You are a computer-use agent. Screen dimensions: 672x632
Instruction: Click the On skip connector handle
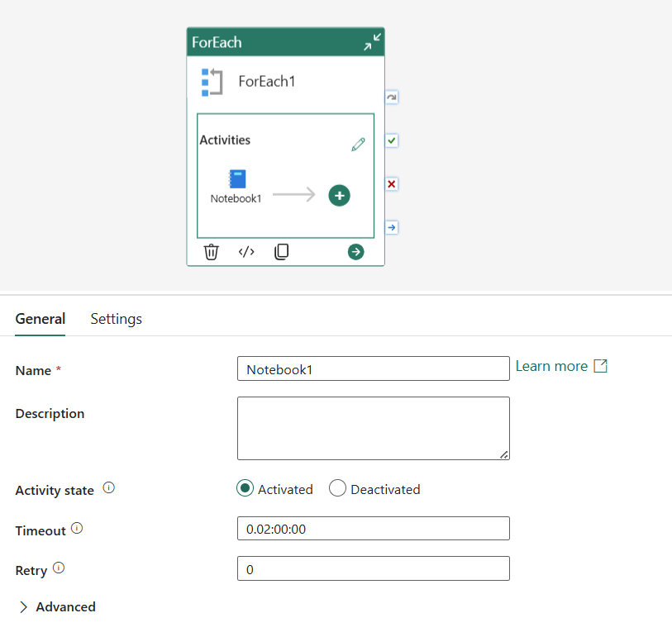pyautogui.click(x=392, y=97)
